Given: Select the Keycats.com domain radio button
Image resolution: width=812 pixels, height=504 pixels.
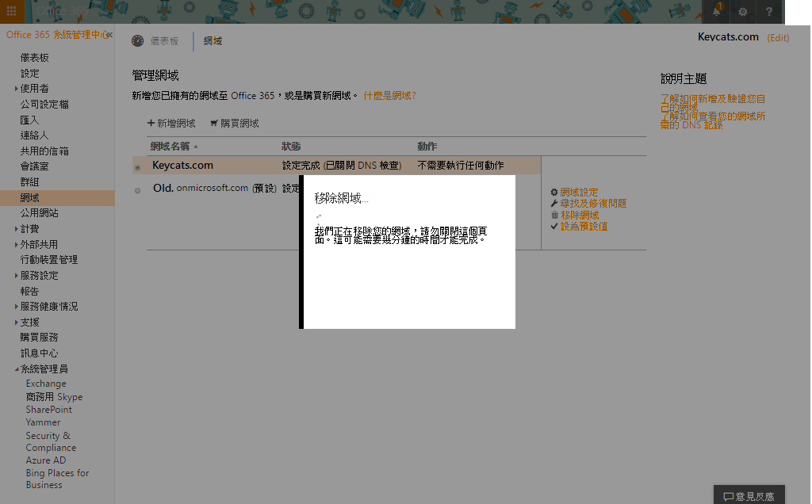Looking at the screenshot, I should click(138, 167).
